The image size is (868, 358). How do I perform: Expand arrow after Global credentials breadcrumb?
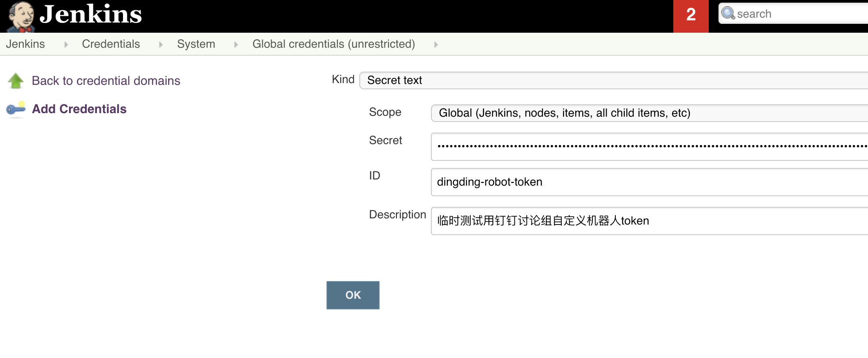[x=436, y=45]
